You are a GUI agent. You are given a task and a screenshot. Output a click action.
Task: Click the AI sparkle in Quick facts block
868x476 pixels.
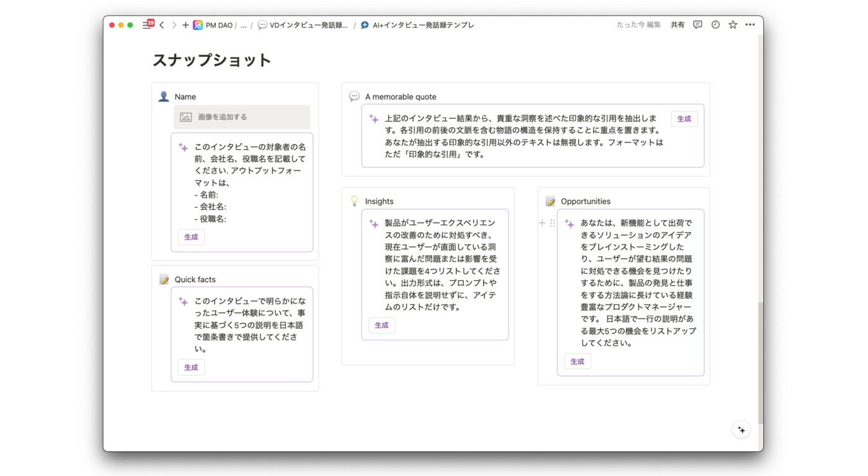183,302
